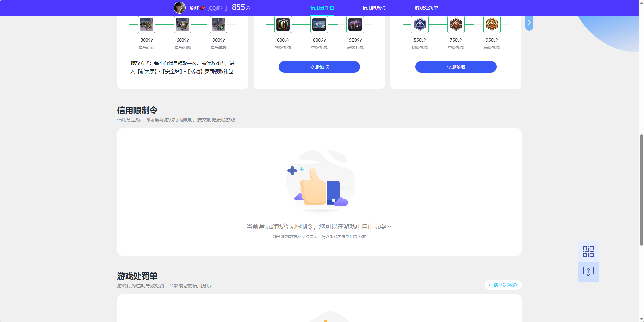The height and width of the screenshot is (322, 644).
Task: Open the QR code panel
Action: pyautogui.click(x=588, y=251)
